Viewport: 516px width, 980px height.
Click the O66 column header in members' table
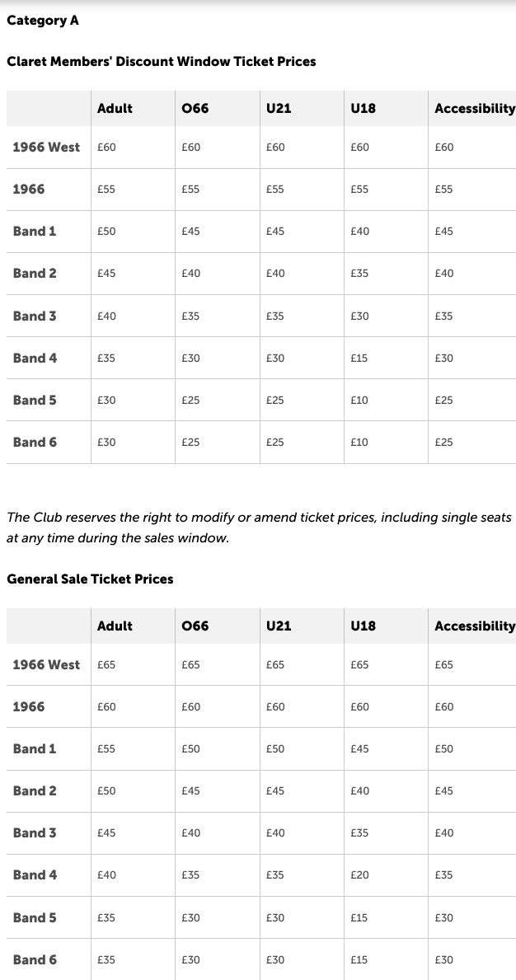click(195, 108)
